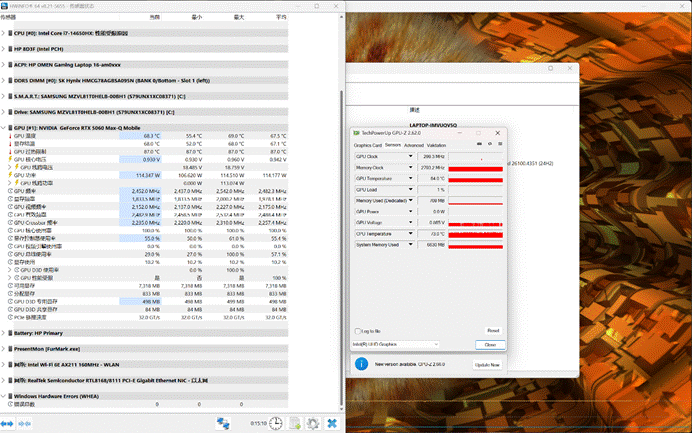Open the GPU-Z hamburger menu icon
Screen dimensions: 692x433
tap(500, 144)
